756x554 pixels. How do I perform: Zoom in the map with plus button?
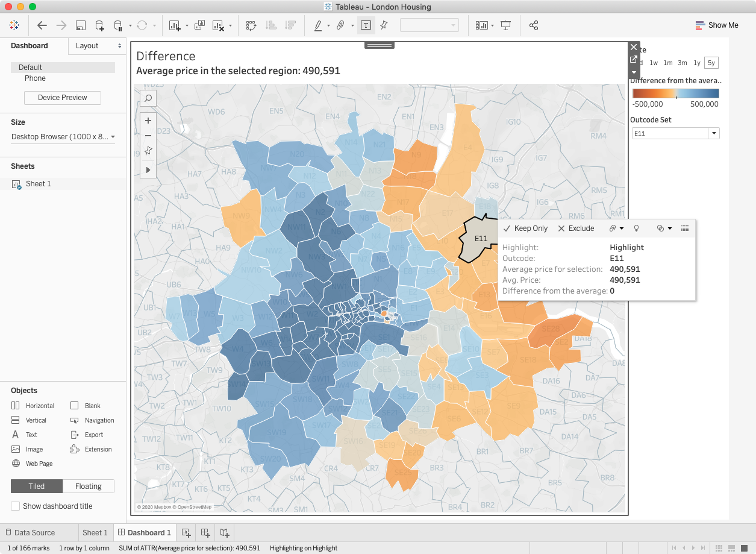[x=148, y=120]
